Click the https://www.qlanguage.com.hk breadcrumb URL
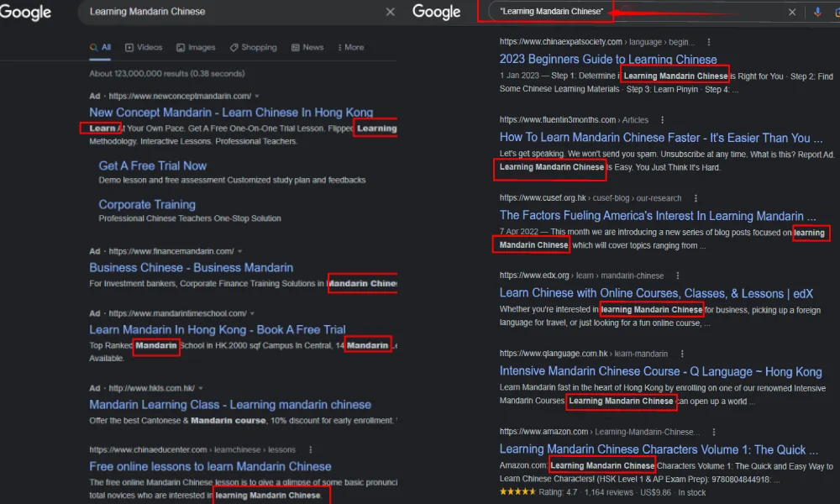This screenshot has width=840, height=504. point(554,354)
